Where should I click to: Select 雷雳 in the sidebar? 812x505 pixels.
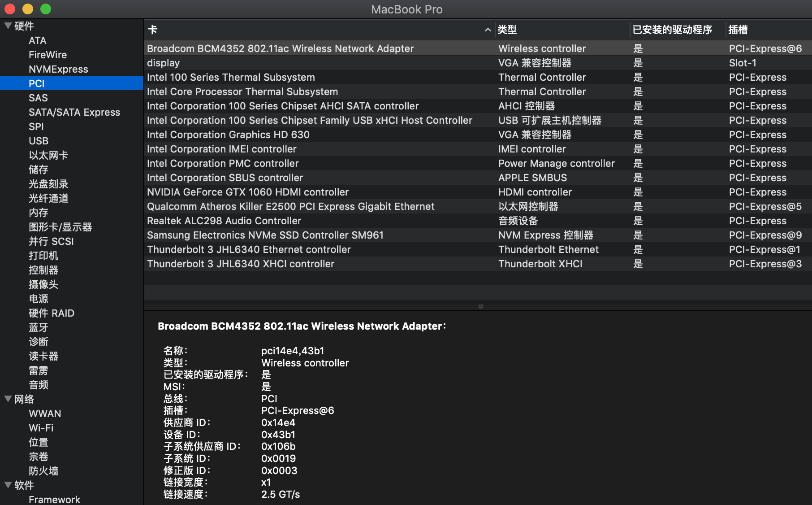coord(39,370)
